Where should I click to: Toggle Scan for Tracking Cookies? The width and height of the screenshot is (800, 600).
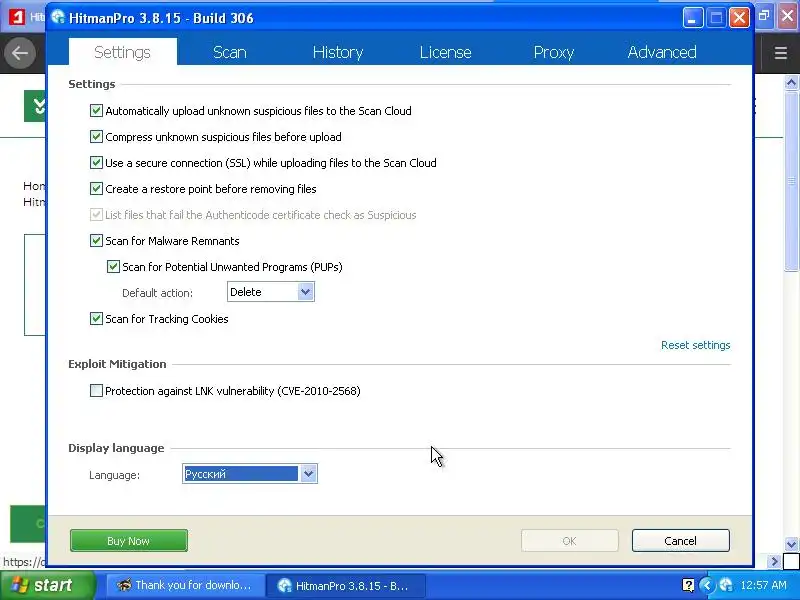point(96,319)
